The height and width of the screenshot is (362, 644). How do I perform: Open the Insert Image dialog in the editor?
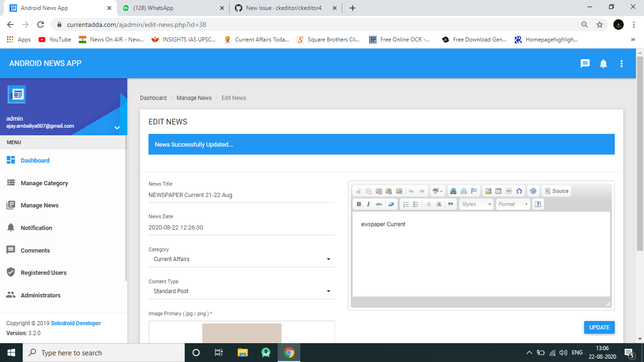pyautogui.click(x=488, y=191)
